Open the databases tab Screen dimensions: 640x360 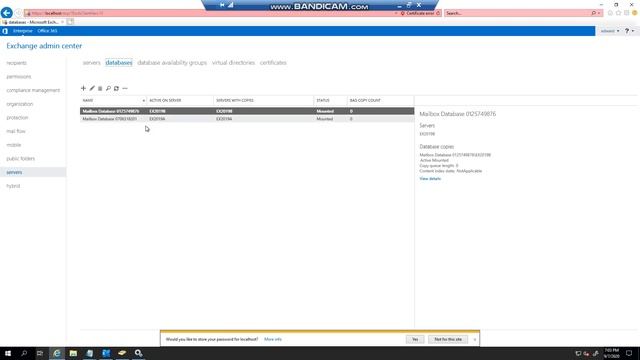click(x=119, y=63)
